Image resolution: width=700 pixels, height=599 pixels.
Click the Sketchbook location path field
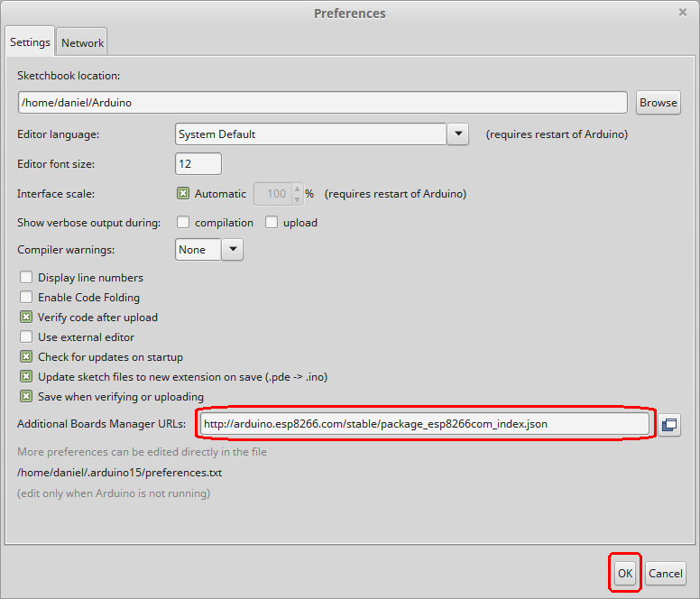point(322,103)
